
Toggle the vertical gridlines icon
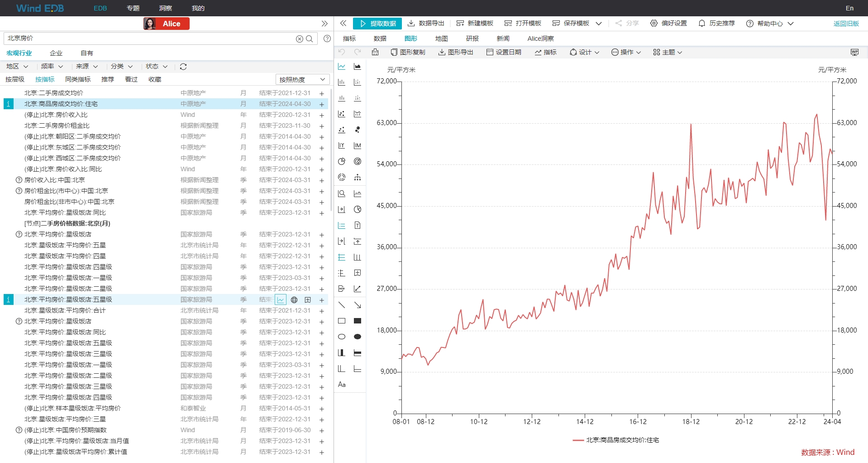358,257
